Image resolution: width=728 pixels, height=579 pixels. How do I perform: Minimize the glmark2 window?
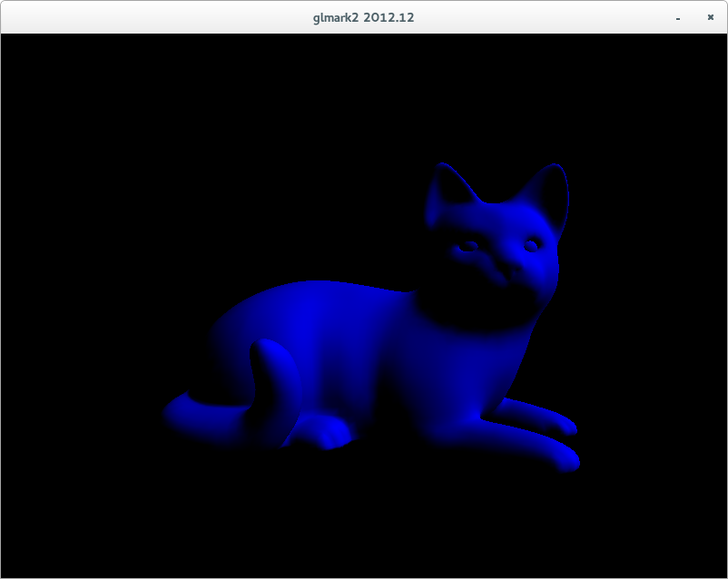(x=678, y=18)
